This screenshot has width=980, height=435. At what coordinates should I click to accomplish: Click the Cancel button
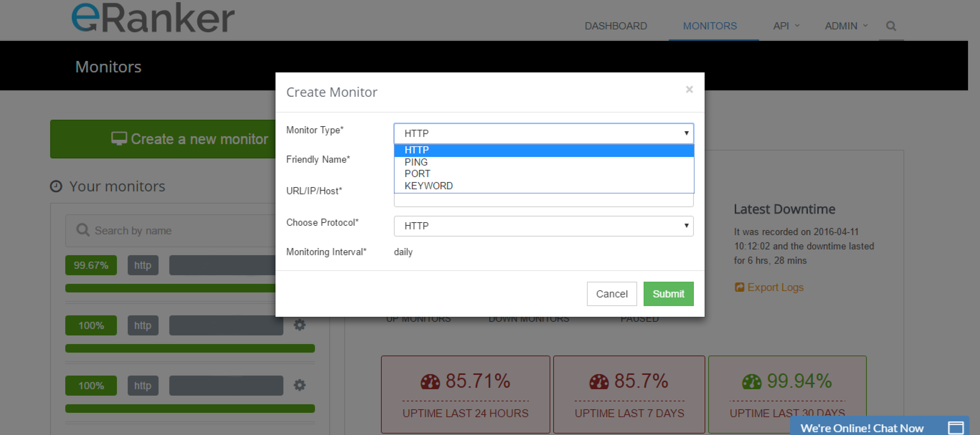611,294
